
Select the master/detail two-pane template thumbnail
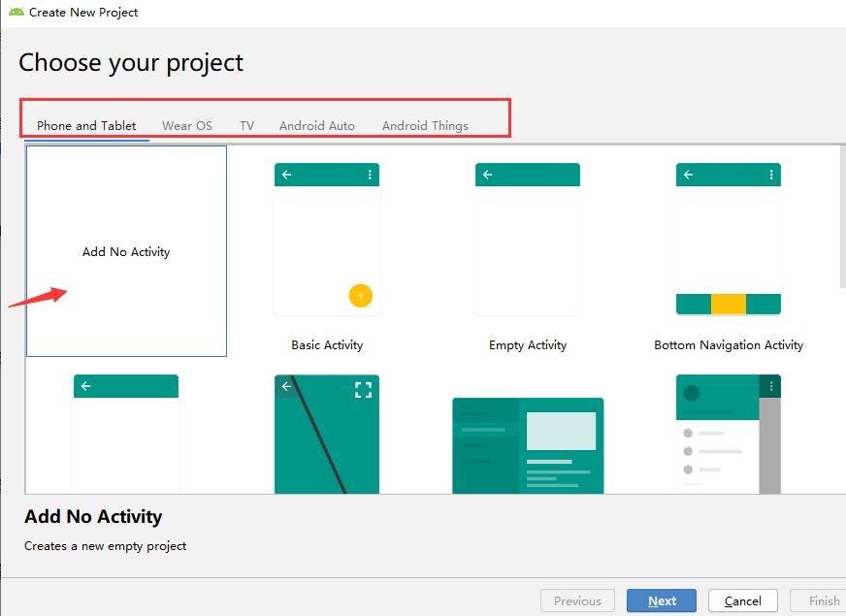[528, 445]
